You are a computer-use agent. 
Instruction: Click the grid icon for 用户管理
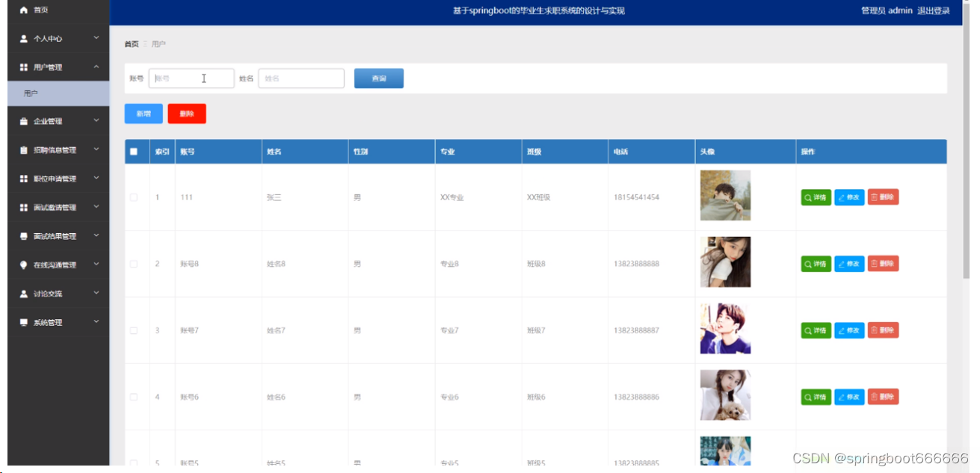click(23, 67)
